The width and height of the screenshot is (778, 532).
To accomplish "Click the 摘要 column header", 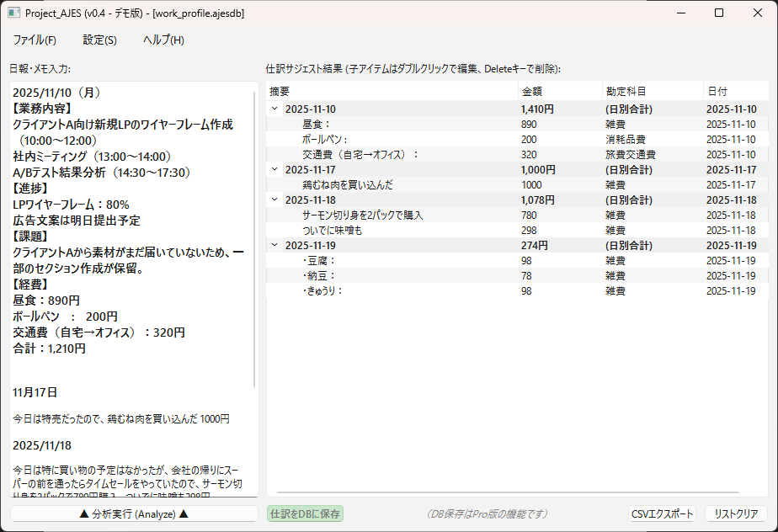I will tap(392, 91).
